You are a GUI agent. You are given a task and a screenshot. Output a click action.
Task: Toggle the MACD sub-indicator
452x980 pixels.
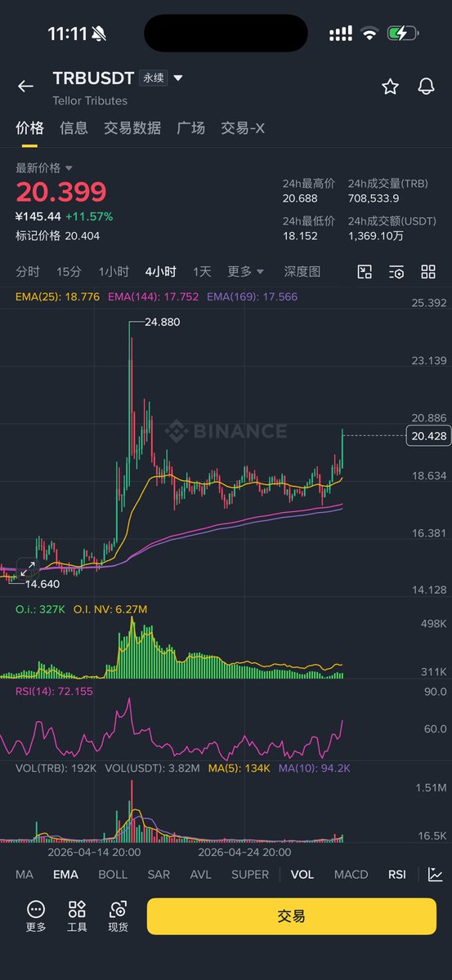[x=351, y=874]
